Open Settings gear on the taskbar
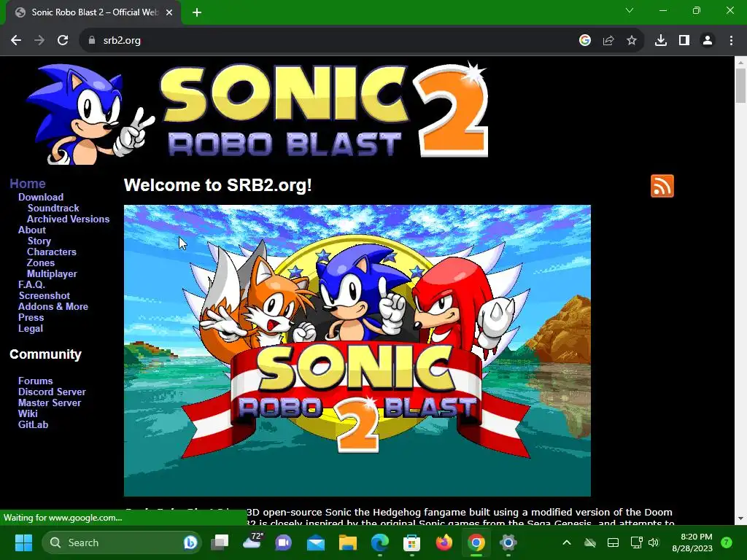 click(x=508, y=542)
